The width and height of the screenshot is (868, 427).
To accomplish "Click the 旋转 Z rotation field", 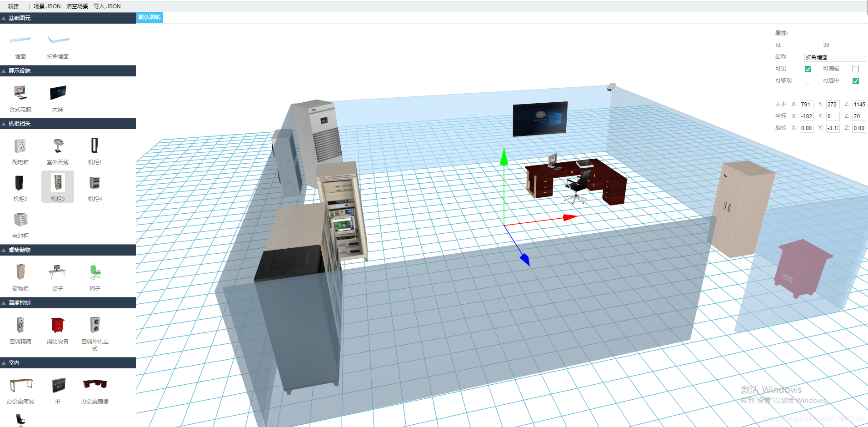I will 859,128.
